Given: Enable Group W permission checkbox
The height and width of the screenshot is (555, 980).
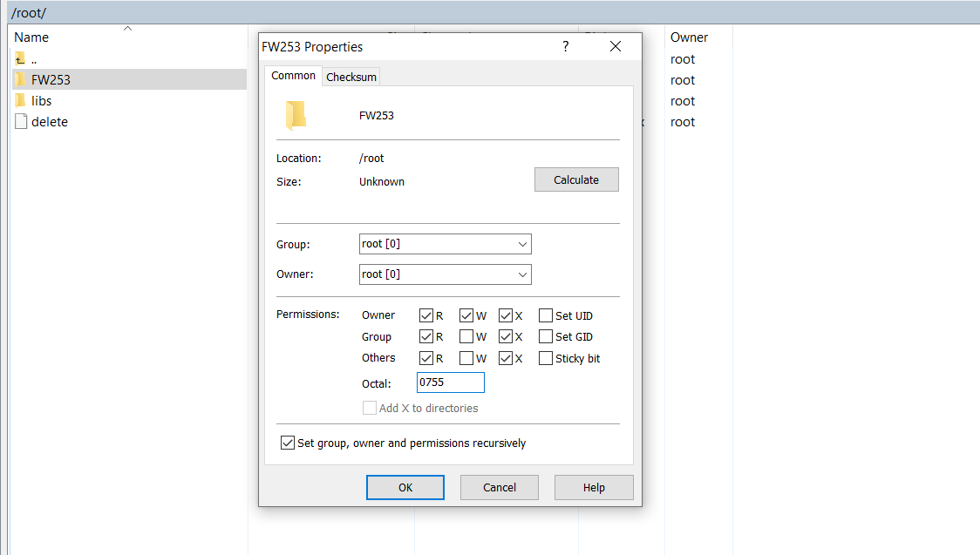Looking at the screenshot, I should pyautogui.click(x=466, y=337).
